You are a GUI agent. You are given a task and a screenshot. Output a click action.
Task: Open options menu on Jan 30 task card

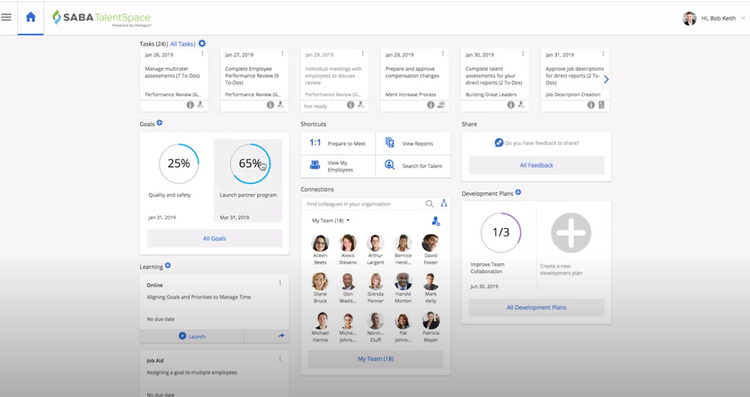tap(523, 54)
